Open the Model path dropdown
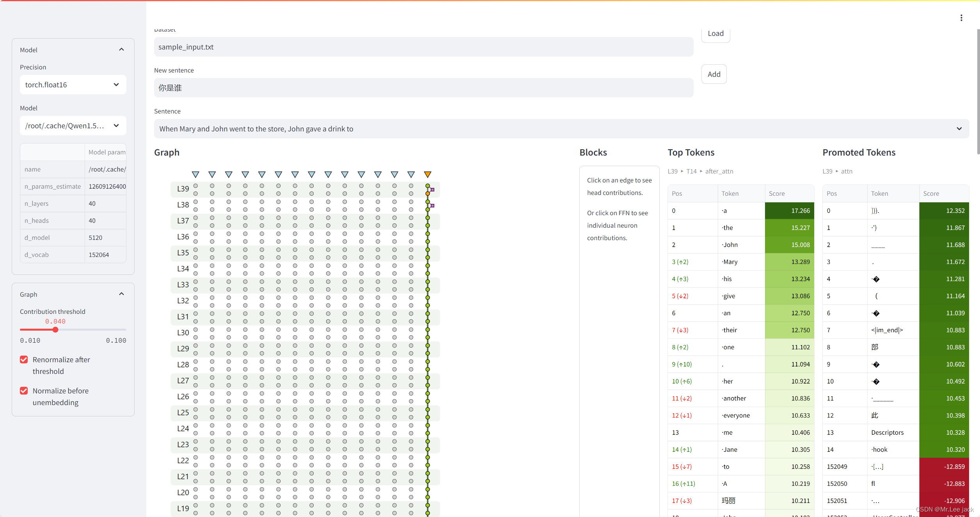Screen dimensions: 980x517 73,126
